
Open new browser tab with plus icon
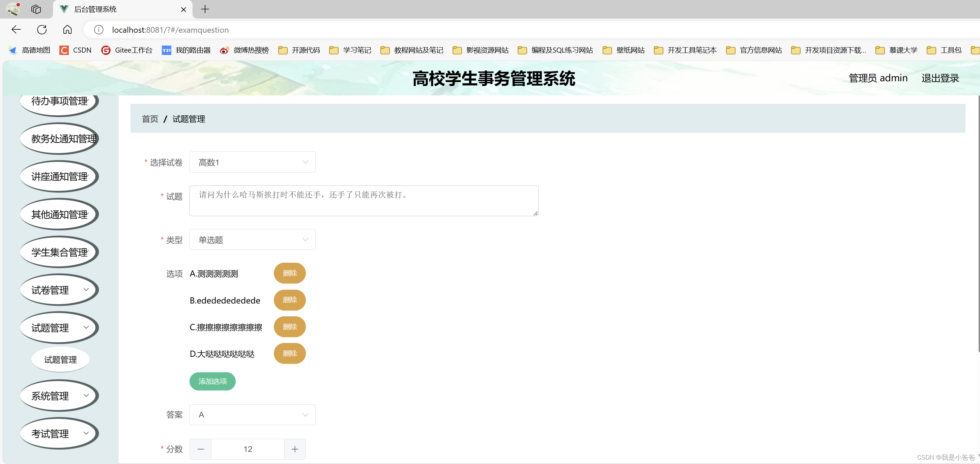coord(205,9)
